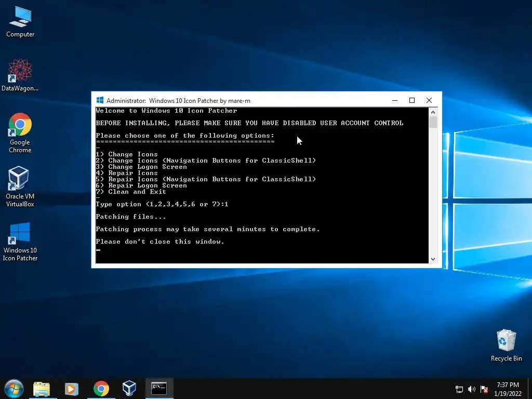Click '5) Repair Icons (Navigation Buttons for ClassicShell)'

pyautogui.click(x=206, y=179)
